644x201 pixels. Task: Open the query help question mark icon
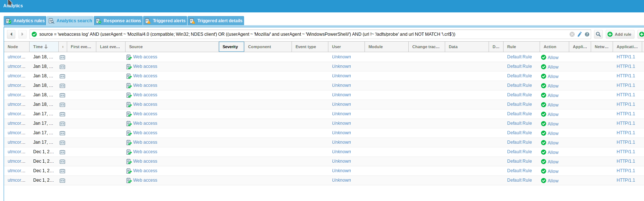(587, 34)
